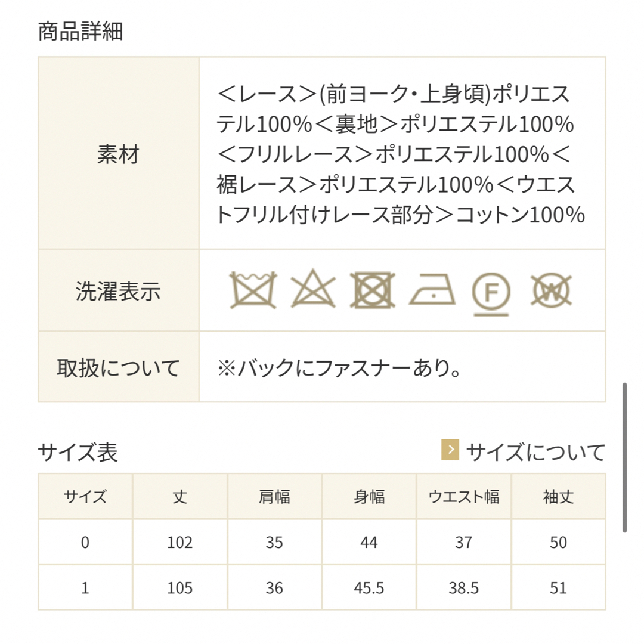Select the 取扱について row header
644x644 pixels.
click(119, 367)
